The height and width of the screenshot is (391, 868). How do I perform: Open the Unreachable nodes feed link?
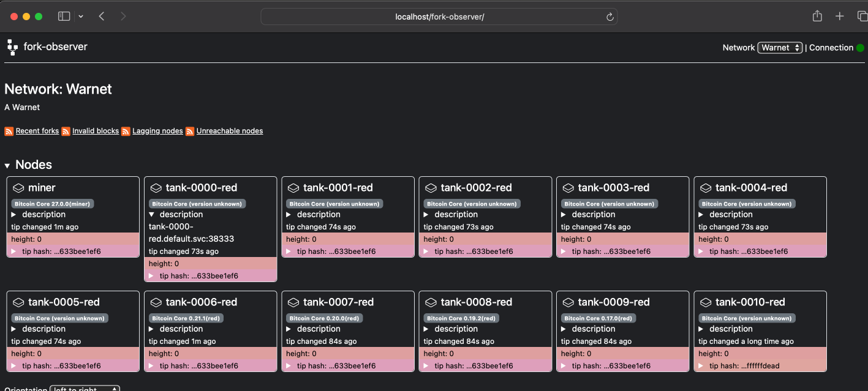[x=230, y=131]
